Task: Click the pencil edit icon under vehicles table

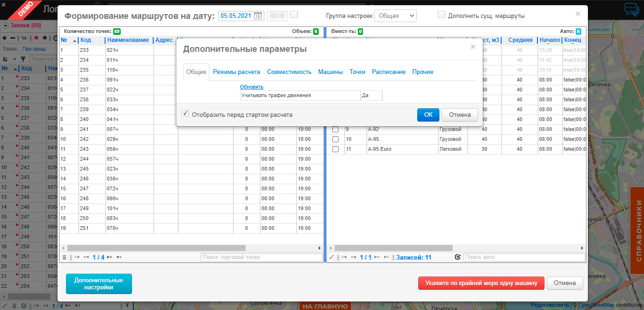Action: click(331, 257)
